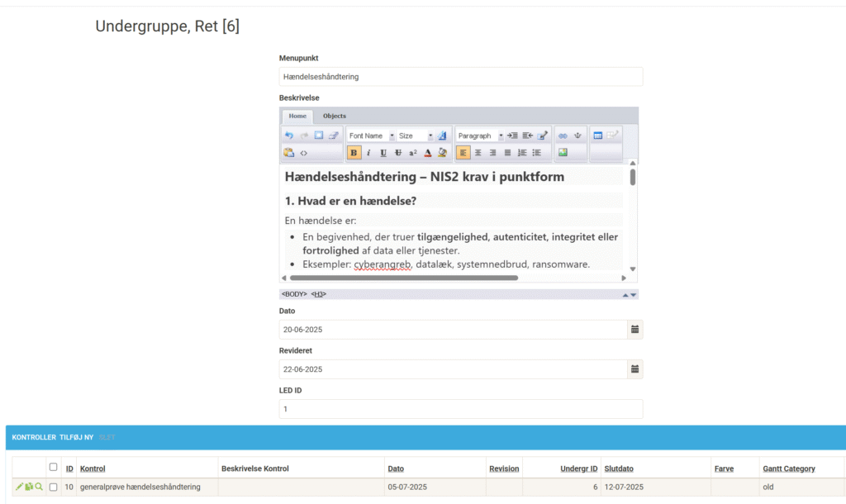846x504 pixels.
Task: Click the undo icon in editor toolbar
Action: [x=288, y=136]
